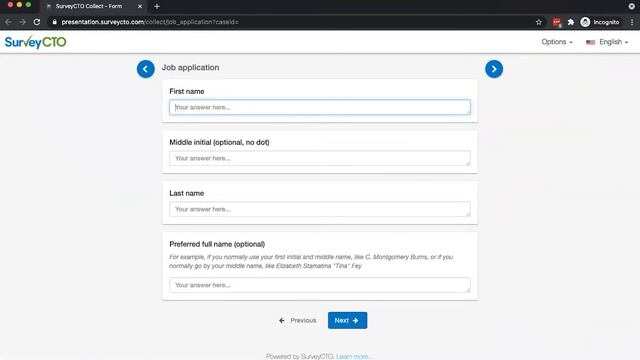Click the site padlock icon
Viewport: 640px width, 360px height.
(x=55, y=22)
